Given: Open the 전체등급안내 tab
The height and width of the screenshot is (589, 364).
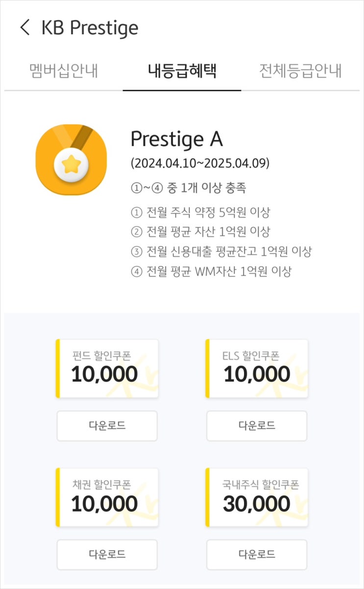Looking at the screenshot, I should tap(300, 71).
